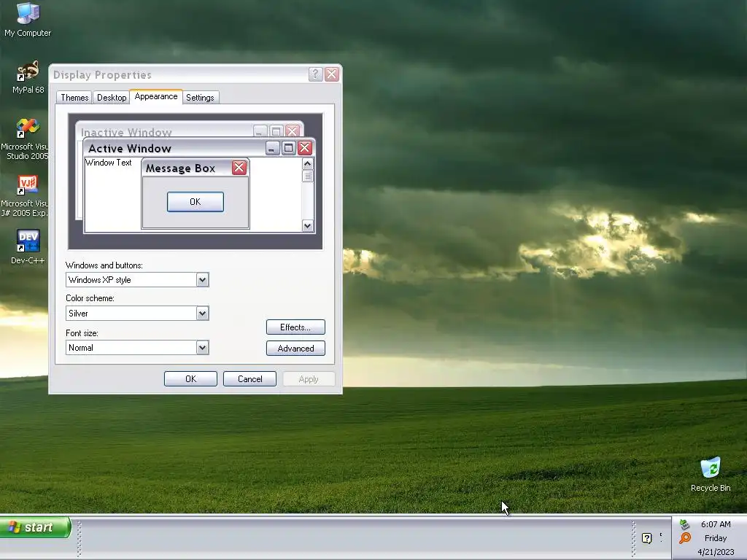Open the Settings tab
Viewport: 747px width, 560px height.
pos(200,98)
